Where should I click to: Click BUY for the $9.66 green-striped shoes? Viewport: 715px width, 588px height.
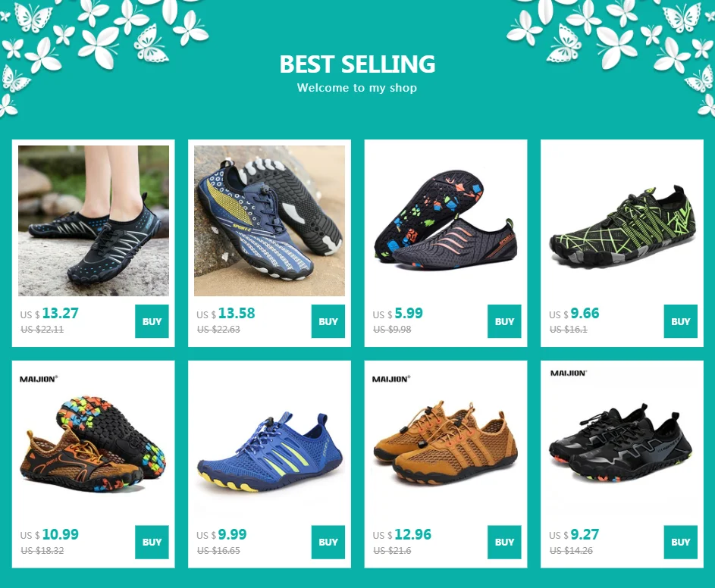[680, 321]
